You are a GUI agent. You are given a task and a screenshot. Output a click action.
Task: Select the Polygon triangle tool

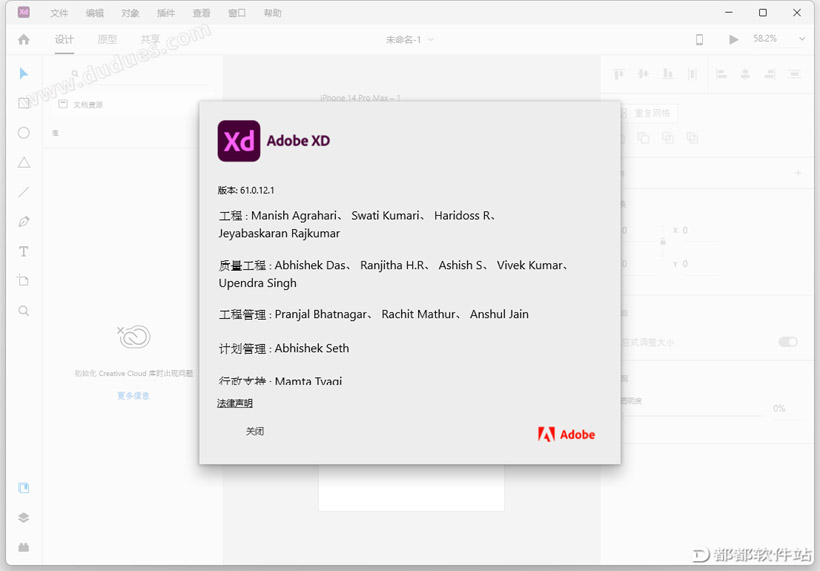[24, 163]
